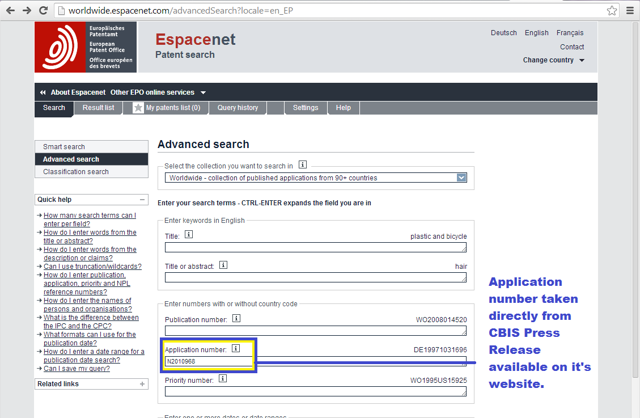The image size is (640, 418).
Task: Open the Query history tab
Action: pyautogui.click(x=238, y=108)
